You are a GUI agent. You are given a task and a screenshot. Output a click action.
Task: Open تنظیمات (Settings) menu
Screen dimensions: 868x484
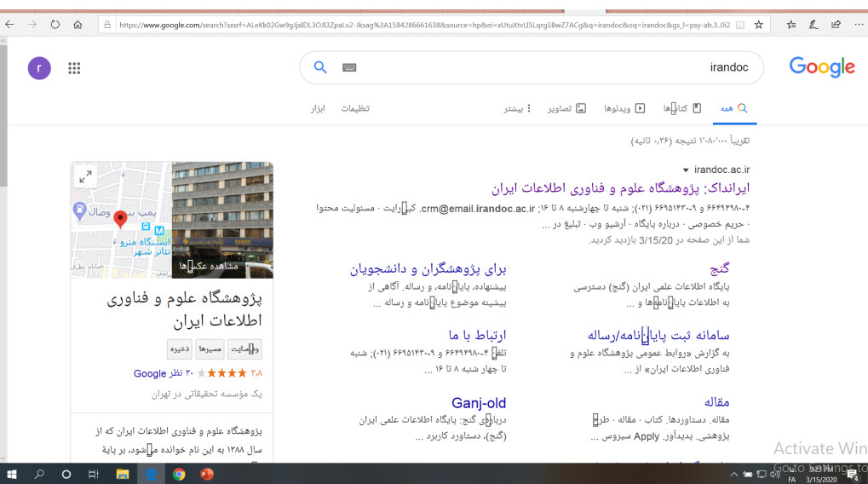pos(355,108)
